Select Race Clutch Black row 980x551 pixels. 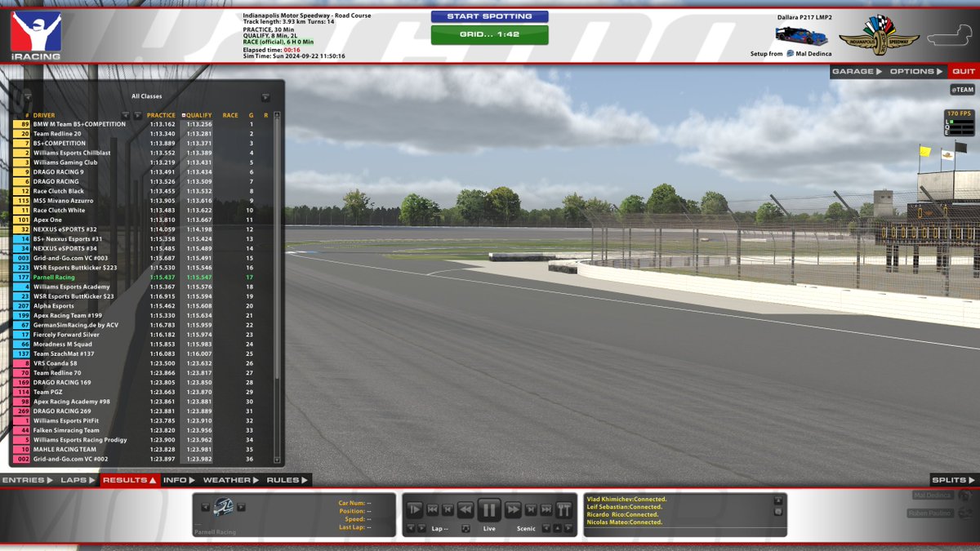(143, 191)
